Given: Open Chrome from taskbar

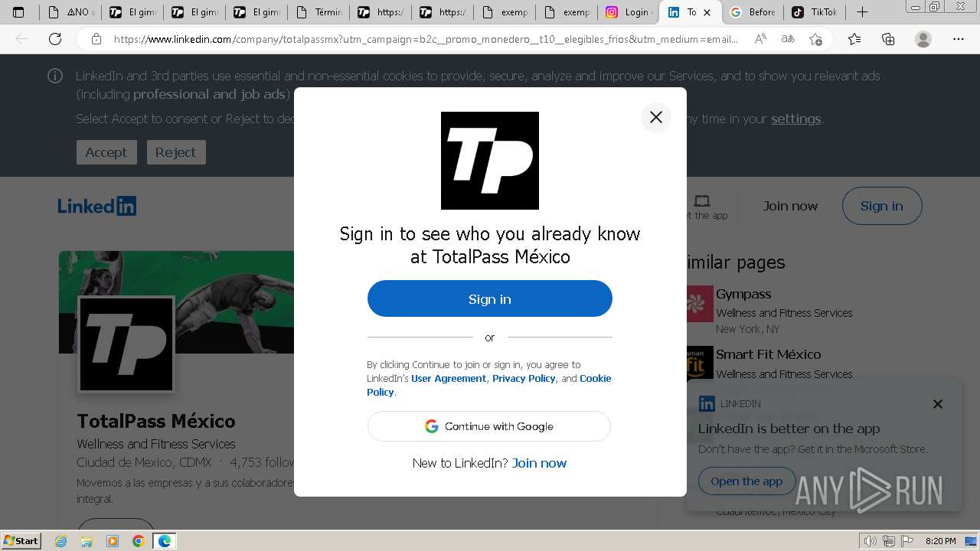Looking at the screenshot, I should pos(139,541).
